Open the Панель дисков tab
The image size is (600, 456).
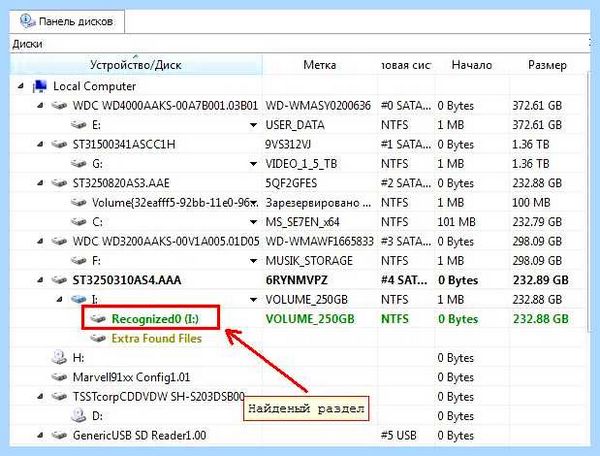(67, 21)
